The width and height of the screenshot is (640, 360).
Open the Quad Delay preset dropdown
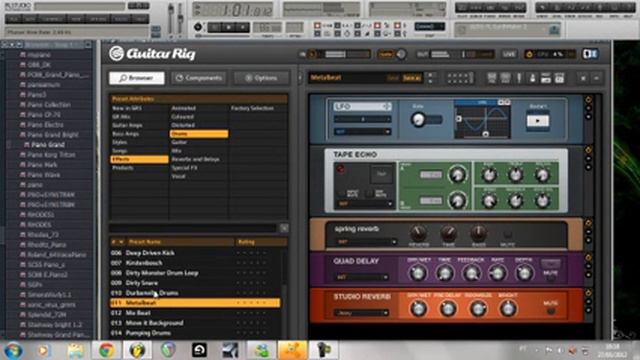click(x=362, y=277)
